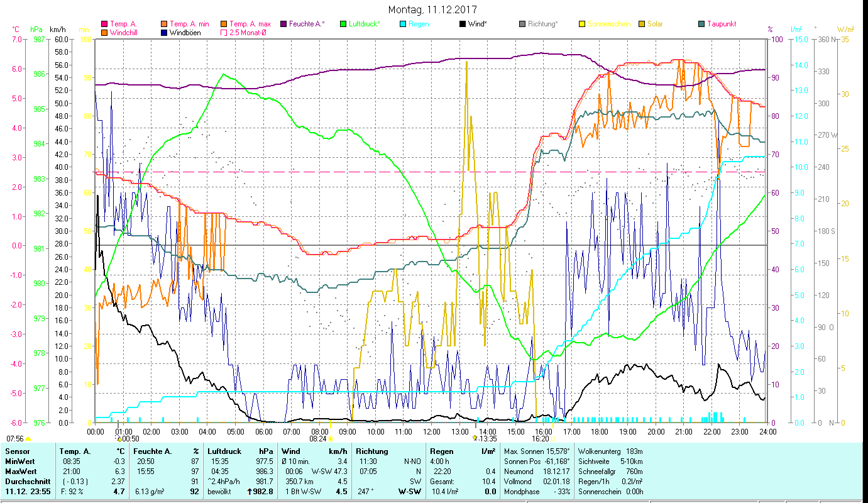Click the 'Neumond 18.12.17' entry
The image size is (868, 503).
537,472
